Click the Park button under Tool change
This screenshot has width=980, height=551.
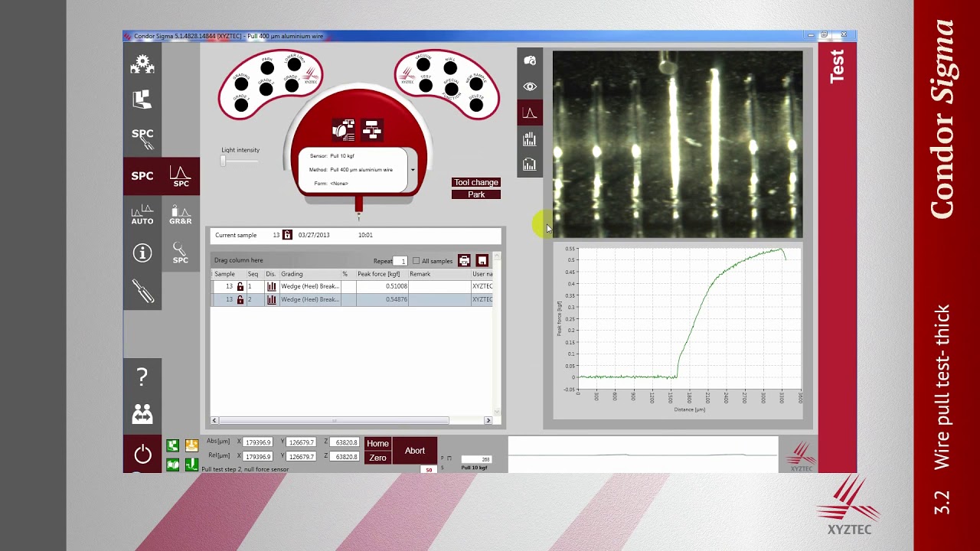point(476,194)
